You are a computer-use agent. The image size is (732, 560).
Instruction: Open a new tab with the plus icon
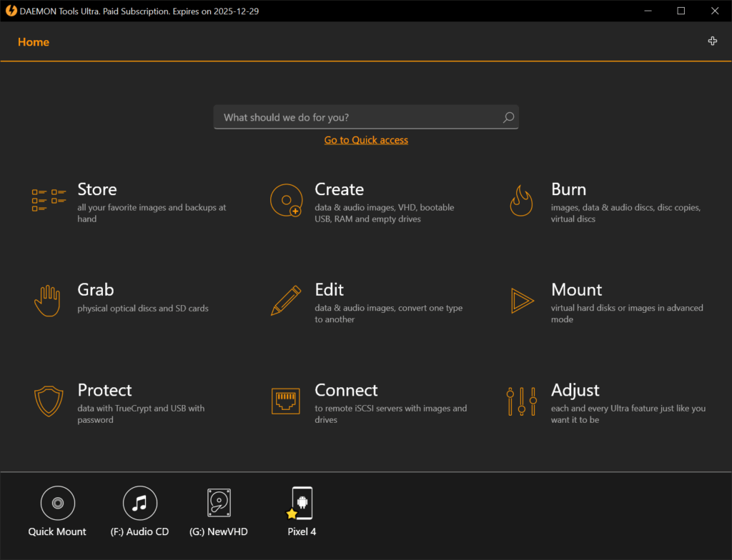(712, 41)
